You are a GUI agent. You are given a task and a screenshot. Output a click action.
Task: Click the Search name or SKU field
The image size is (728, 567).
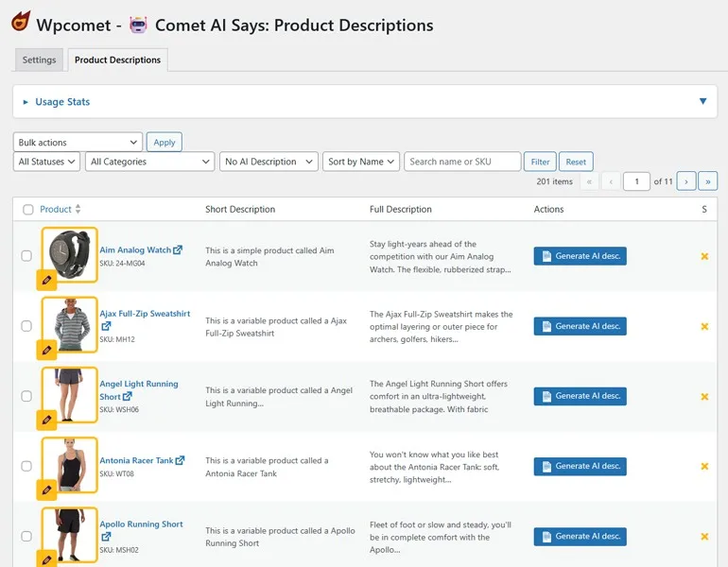[x=462, y=162]
